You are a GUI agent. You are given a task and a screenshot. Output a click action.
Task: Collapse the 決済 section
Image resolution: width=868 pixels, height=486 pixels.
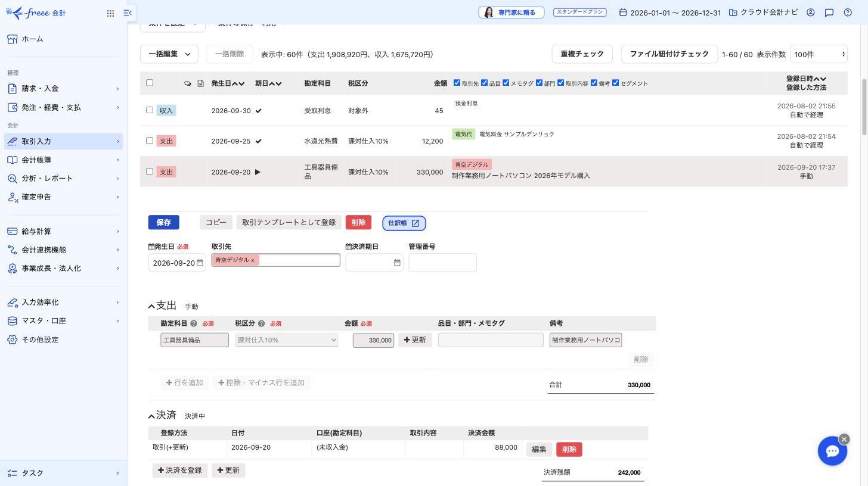coord(151,416)
